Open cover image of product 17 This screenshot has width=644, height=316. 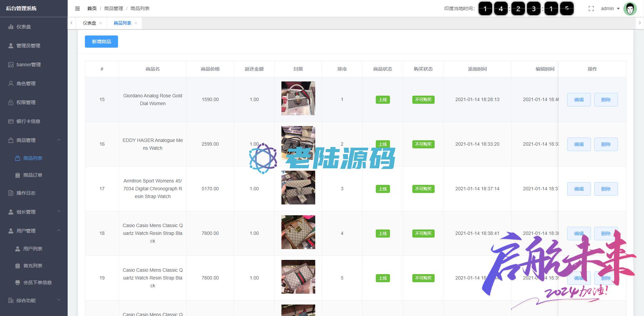point(298,188)
